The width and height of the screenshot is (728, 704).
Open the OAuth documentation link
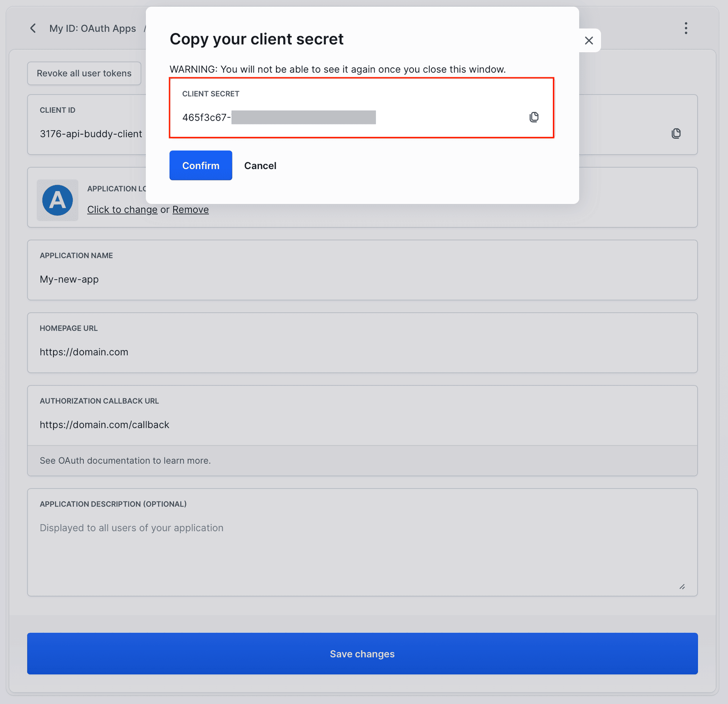[x=125, y=460]
